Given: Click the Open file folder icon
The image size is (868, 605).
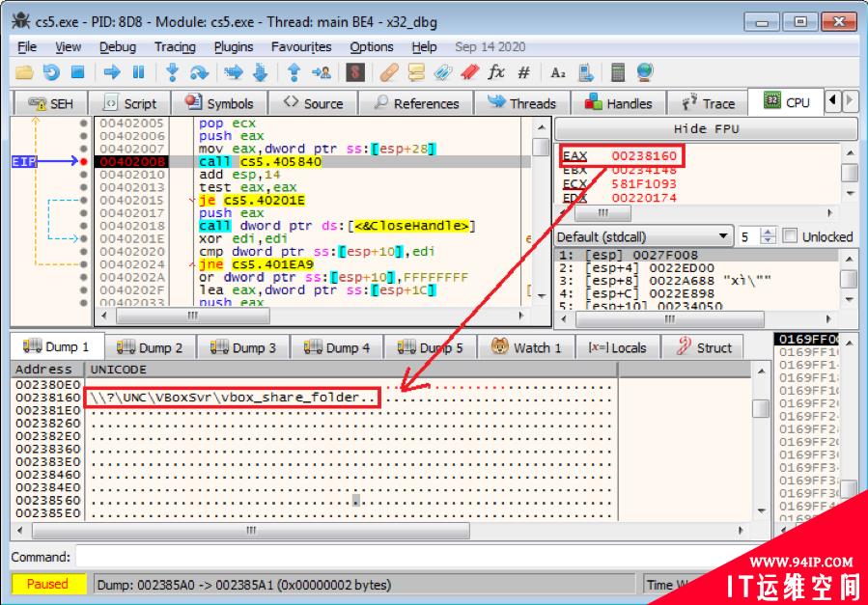Looking at the screenshot, I should [24, 72].
